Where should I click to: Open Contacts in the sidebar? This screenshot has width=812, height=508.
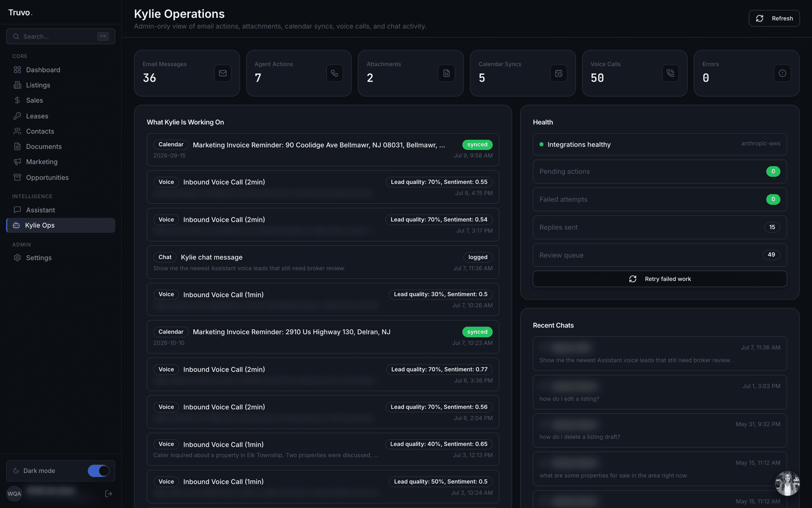60,131
